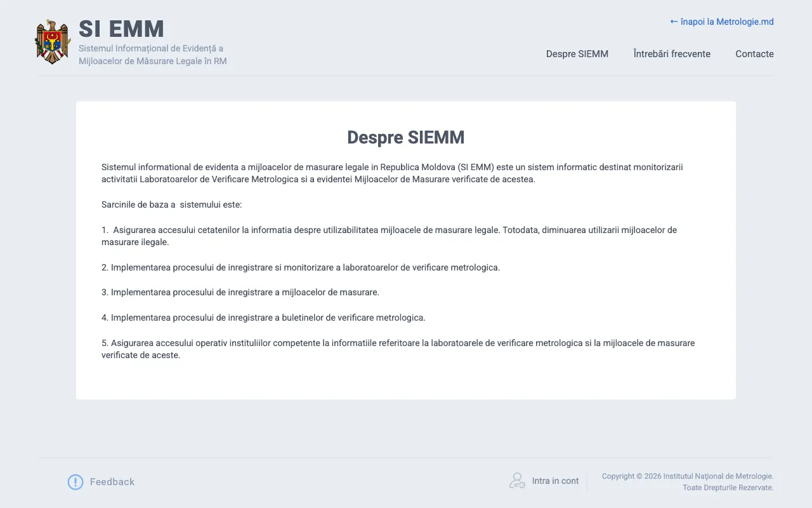
Task: Click the Moldova coat of arms logo
Action: (x=53, y=41)
